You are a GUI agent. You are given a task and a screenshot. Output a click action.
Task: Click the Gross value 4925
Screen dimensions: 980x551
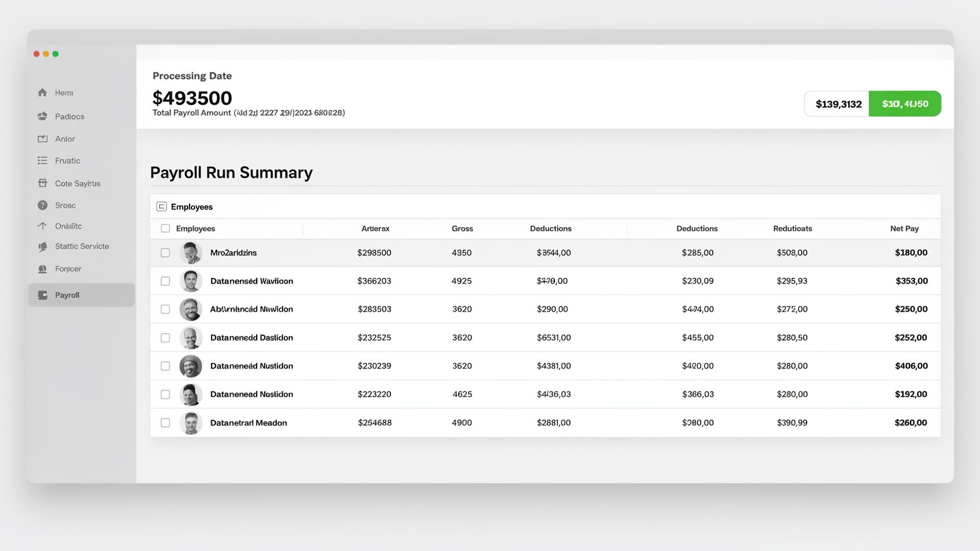[x=461, y=281]
